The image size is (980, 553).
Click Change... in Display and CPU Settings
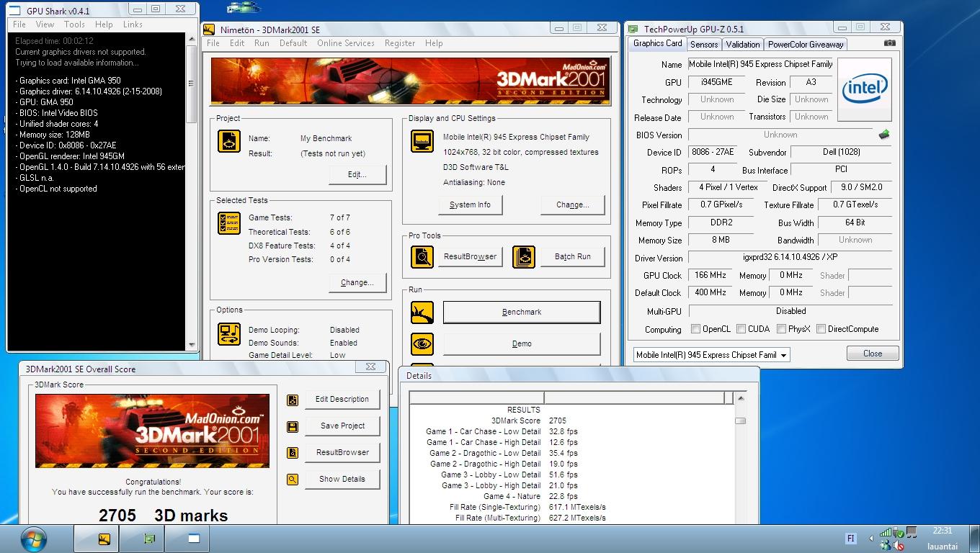point(573,205)
